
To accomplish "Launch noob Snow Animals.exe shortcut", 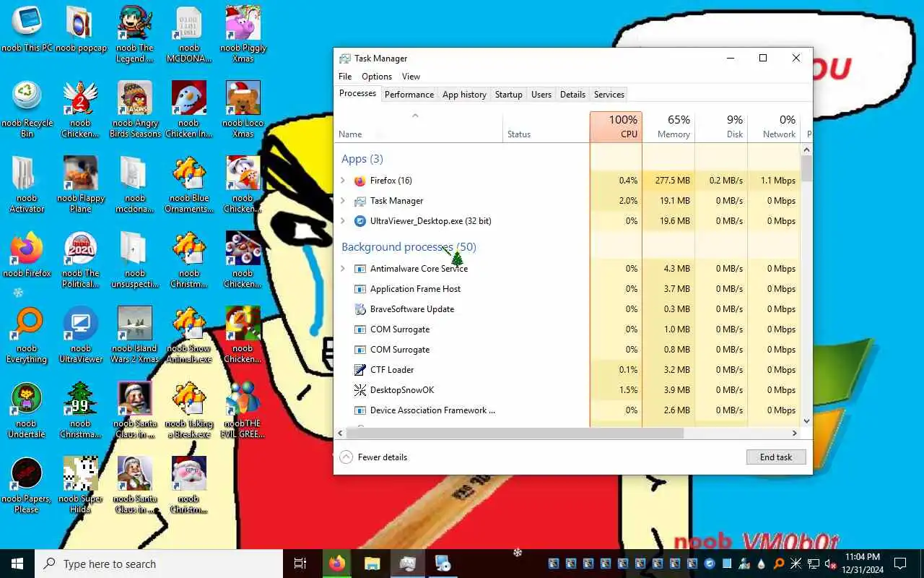I will point(189,335).
